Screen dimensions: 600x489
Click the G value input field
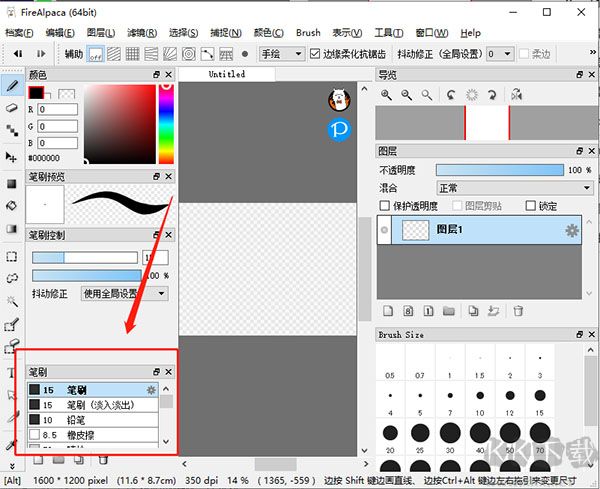coord(57,126)
